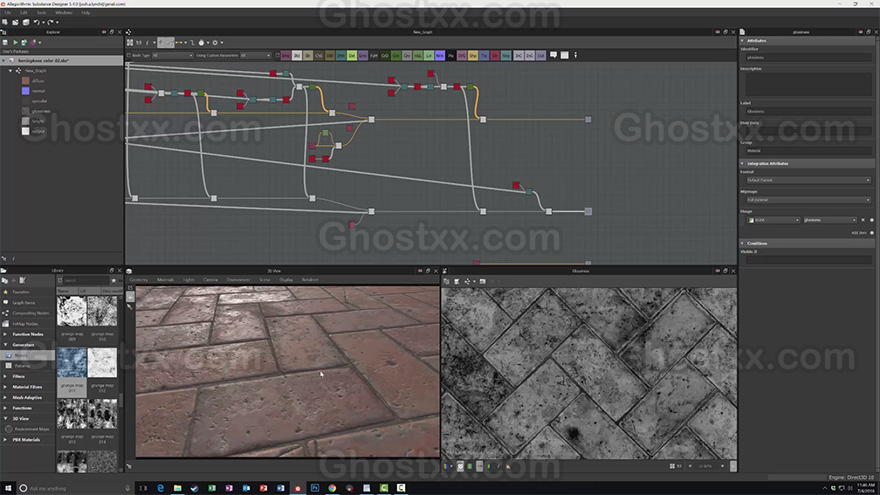Viewport: 880px width, 495px height.
Task: Click the Library thumbnails vertical scrollbar
Action: (x=121, y=400)
